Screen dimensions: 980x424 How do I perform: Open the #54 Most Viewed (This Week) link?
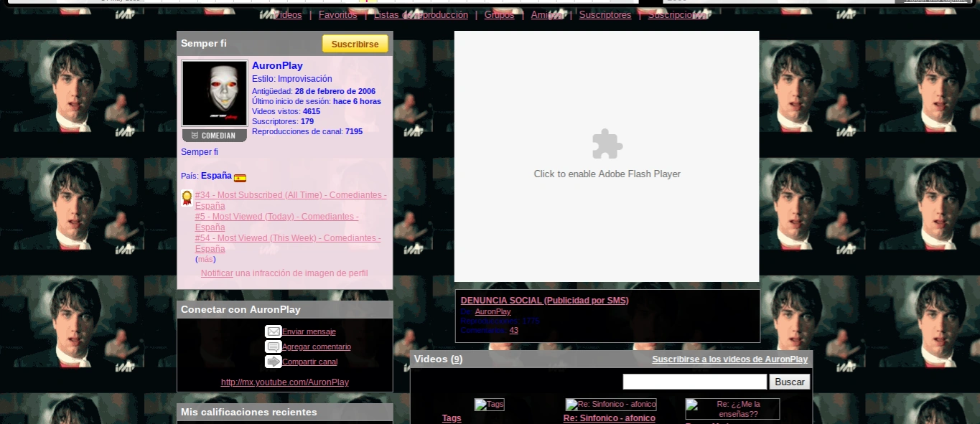tap(288, 243)
